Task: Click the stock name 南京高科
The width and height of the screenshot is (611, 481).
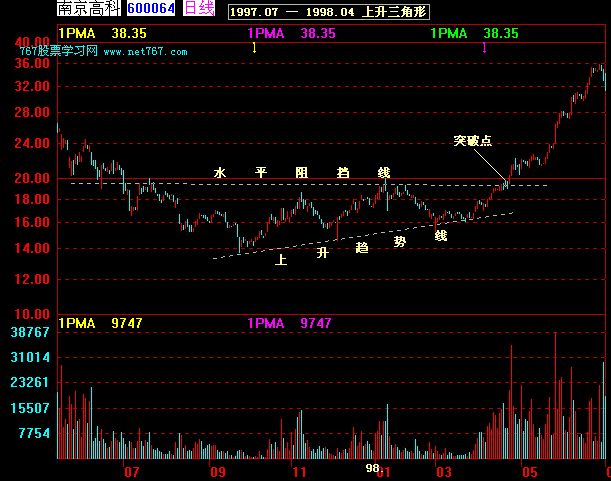Action: tap(88, 8)
